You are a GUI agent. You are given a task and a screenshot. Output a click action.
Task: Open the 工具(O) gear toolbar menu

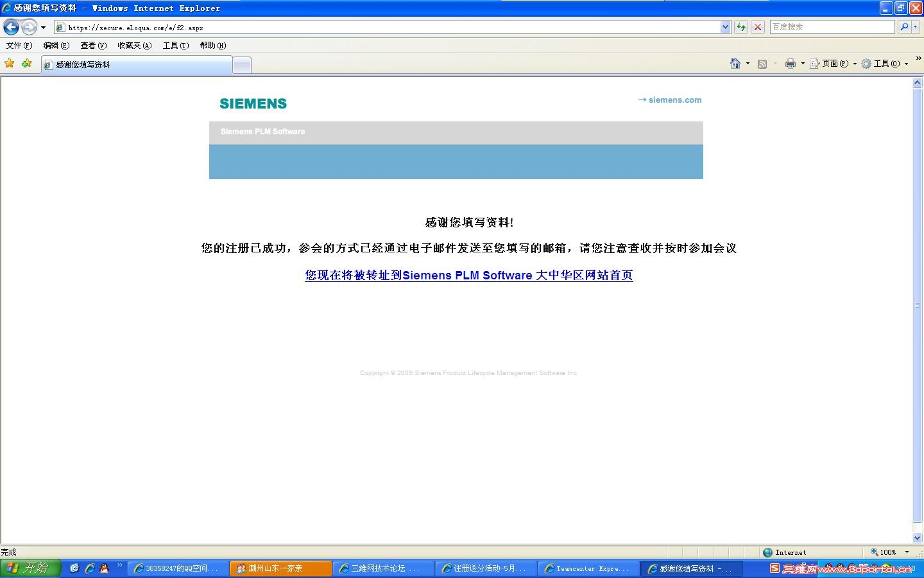pyautogui.click(x=885, y=64)
